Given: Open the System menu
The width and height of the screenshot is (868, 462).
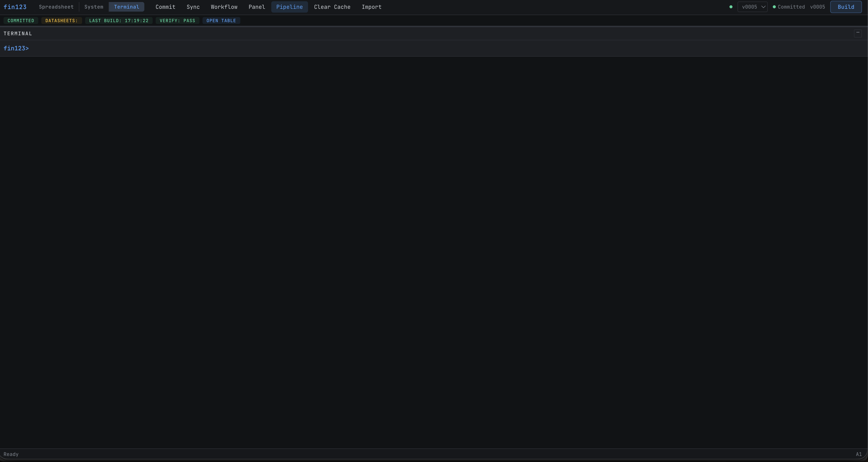Looking at the screenshot, I should click(x=94, y=7).
